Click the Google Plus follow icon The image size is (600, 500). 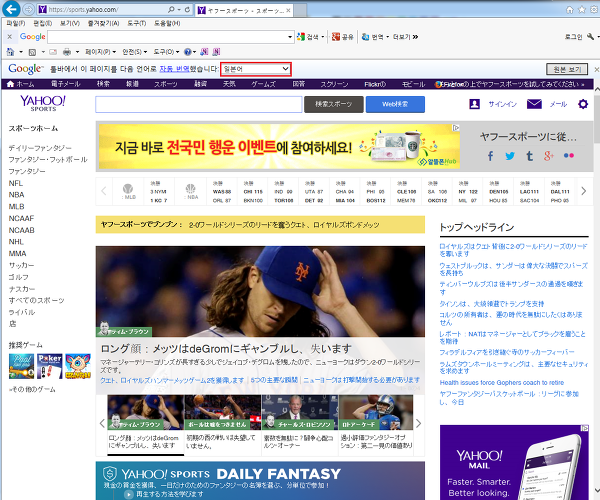(x=549, y=156)
